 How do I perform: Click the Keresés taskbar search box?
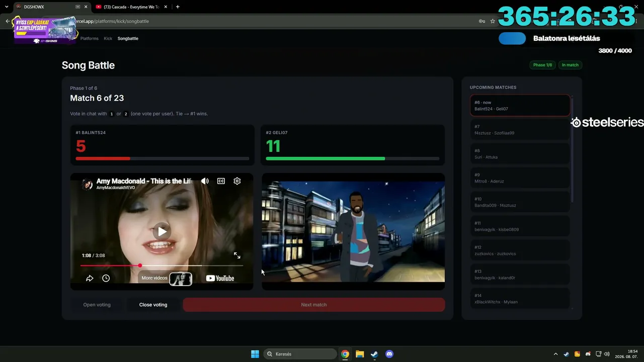click(300, 354)
